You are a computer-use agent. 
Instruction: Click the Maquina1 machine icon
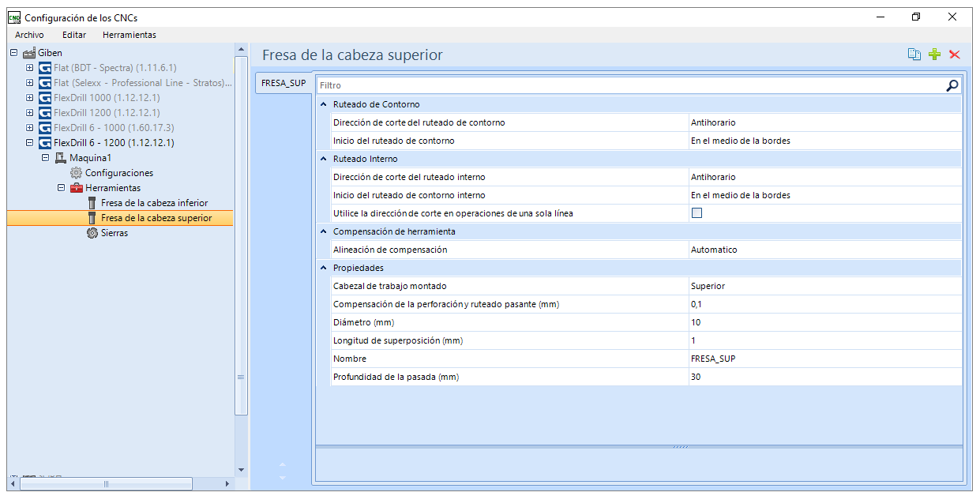pyautogui.click(x=61, y=158)
